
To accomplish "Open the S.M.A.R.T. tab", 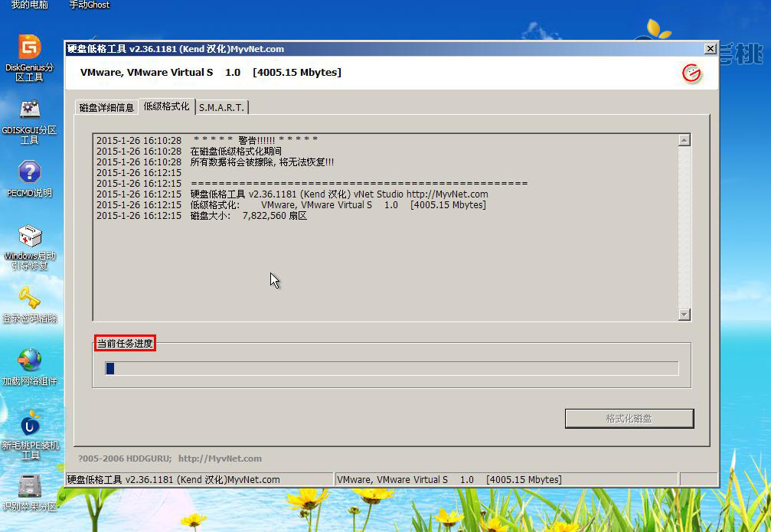I will (222, 107).
